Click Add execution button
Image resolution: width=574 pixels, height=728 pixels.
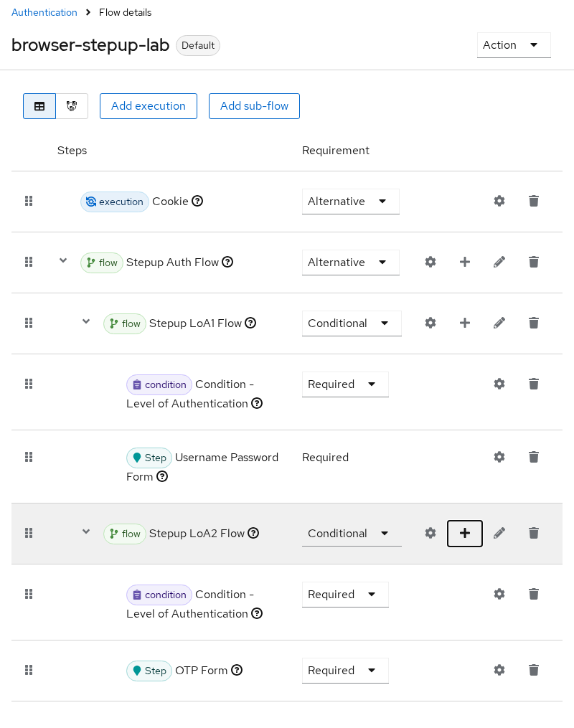[148, 106]
